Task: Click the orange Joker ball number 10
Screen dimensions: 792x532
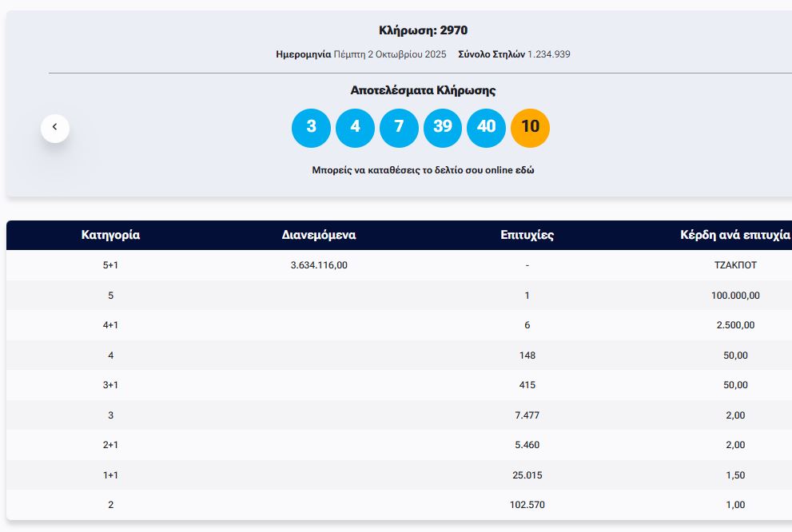Action: (530, 128)
